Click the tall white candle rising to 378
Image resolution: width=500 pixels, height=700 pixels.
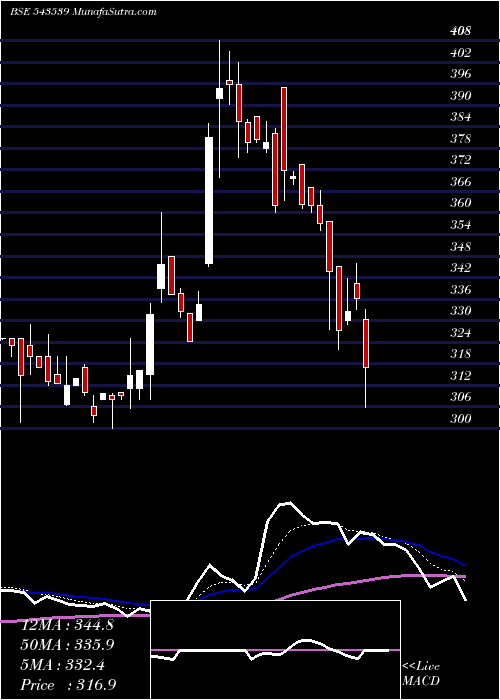209,200
